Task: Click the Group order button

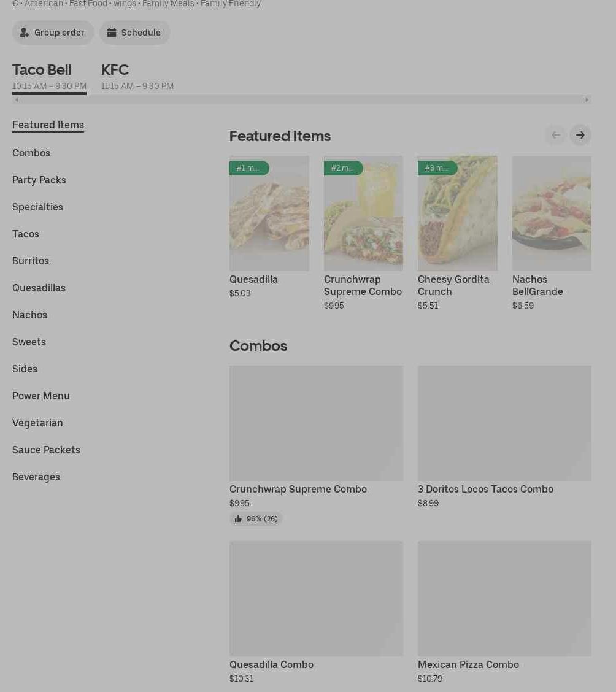Action: click(53, 33)
